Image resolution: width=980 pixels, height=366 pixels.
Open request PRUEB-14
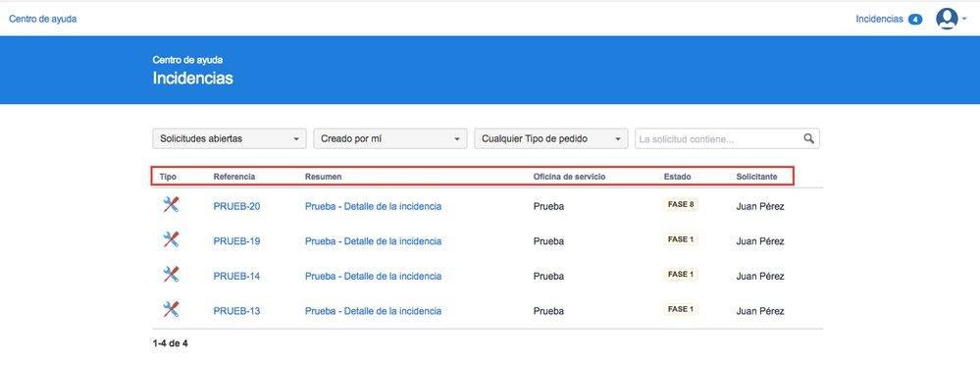tap(236, 277)
